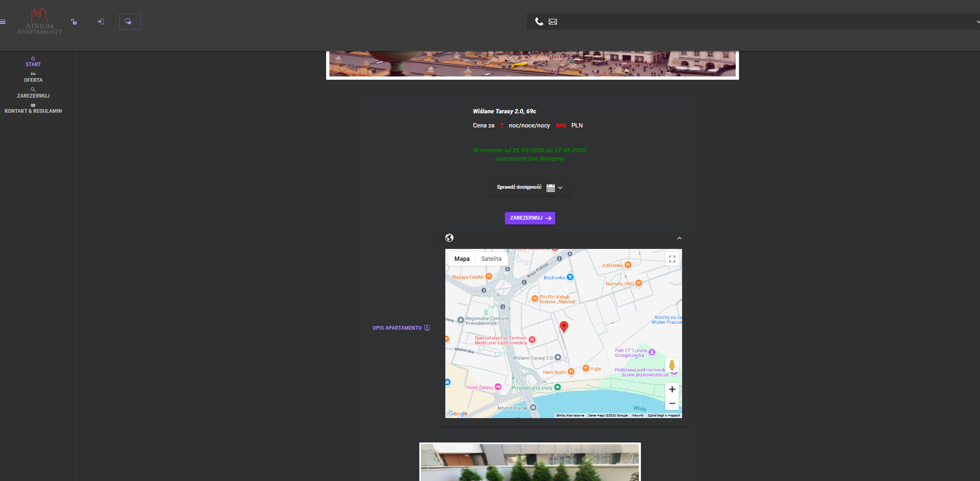Viewport: 980px width, 481px height.
Task: Zoom out the map with minus button
Action: pyautogui.click(x=672, y=403)
